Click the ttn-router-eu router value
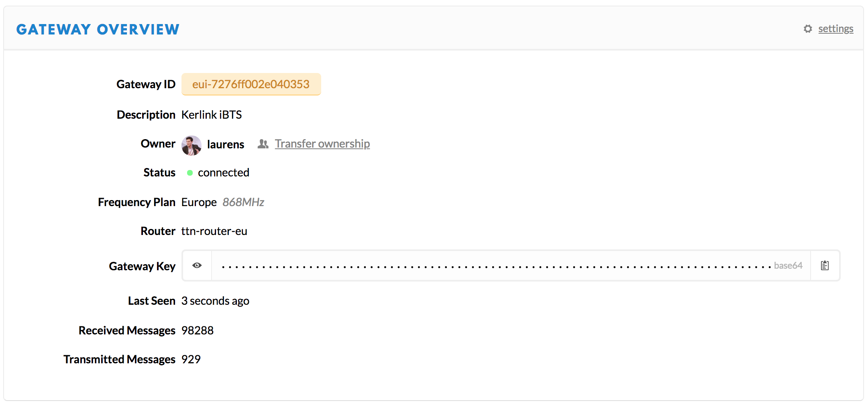The width and height of the screenshot is (868, 405). pyautogui.click(x=214, y=231)
